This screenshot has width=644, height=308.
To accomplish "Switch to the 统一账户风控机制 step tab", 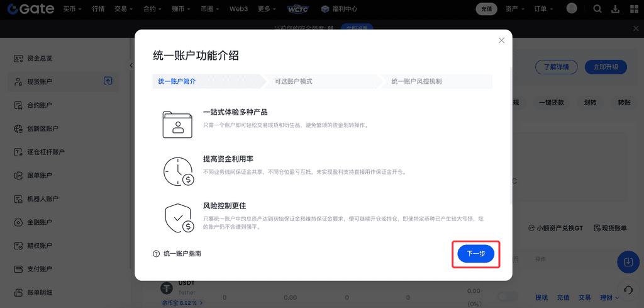I will [416, 81].
